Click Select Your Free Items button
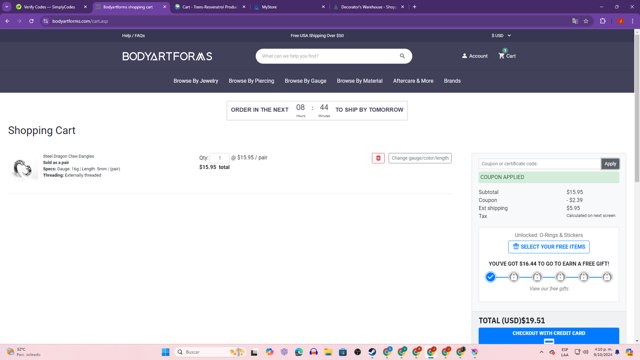640x360 pixels. (x=549, y=247)
